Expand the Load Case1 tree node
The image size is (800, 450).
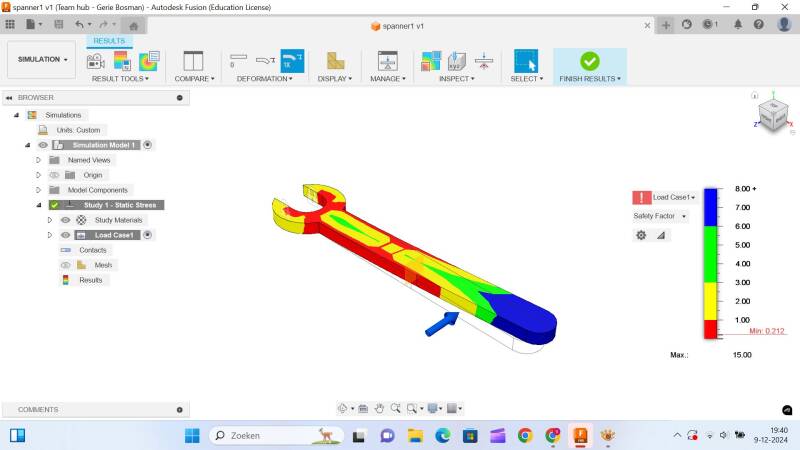pos(49,235)
